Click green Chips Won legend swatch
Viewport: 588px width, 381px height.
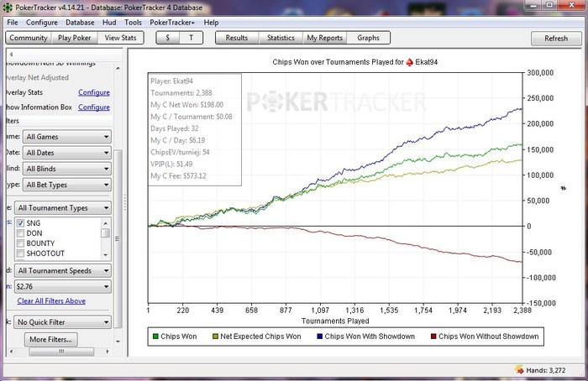point(155,337)
